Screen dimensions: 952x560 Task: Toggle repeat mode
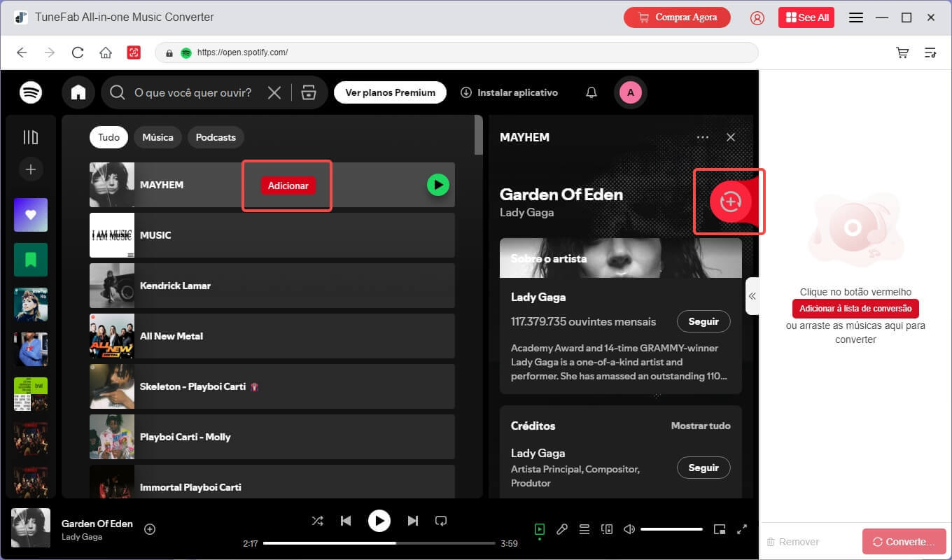point(441,521)
